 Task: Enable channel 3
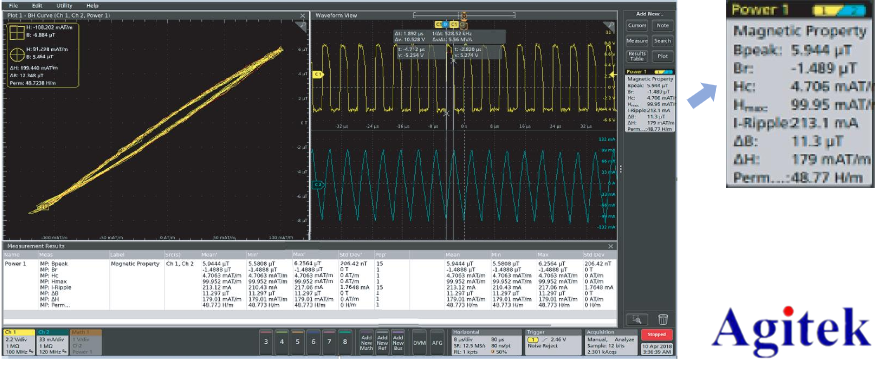click(x=266, y=342)
